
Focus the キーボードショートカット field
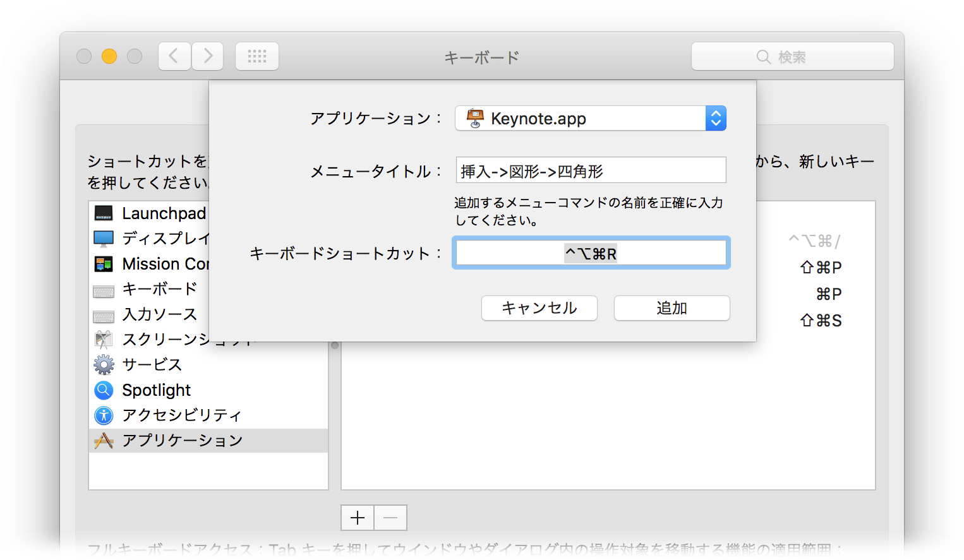591,253
